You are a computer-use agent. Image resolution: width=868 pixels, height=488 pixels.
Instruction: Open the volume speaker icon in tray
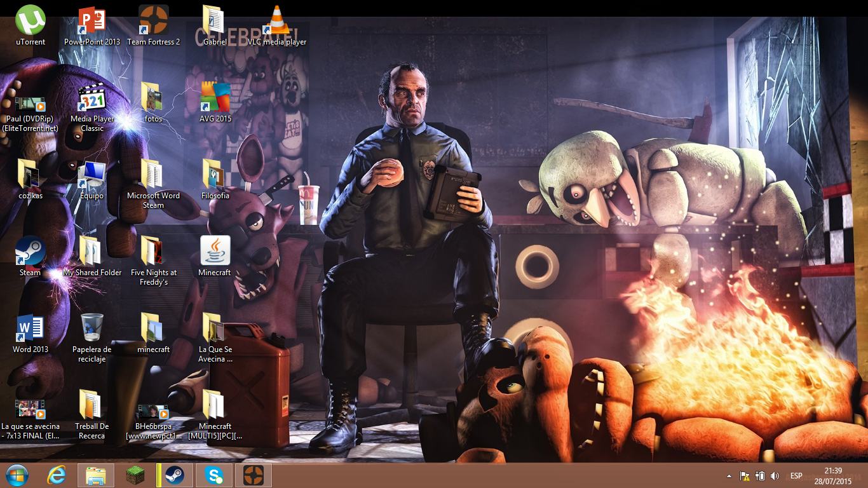click(774, 476)
